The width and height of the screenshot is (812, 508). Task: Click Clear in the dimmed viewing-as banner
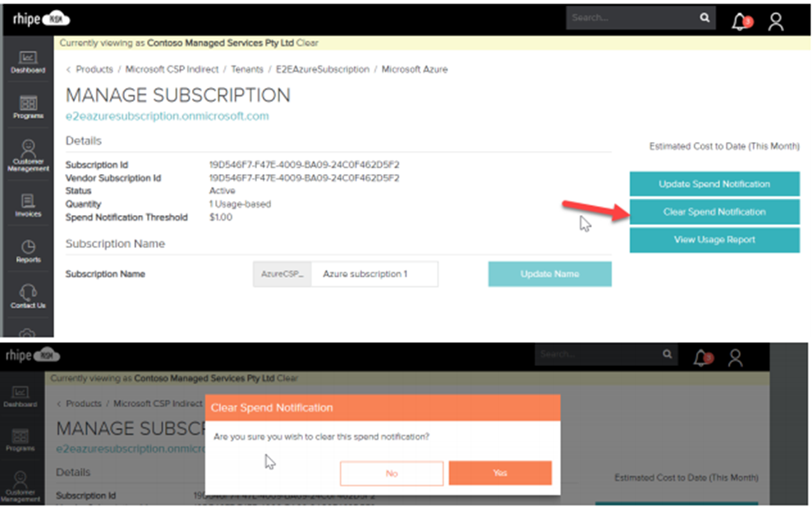[x=287, y=378]
